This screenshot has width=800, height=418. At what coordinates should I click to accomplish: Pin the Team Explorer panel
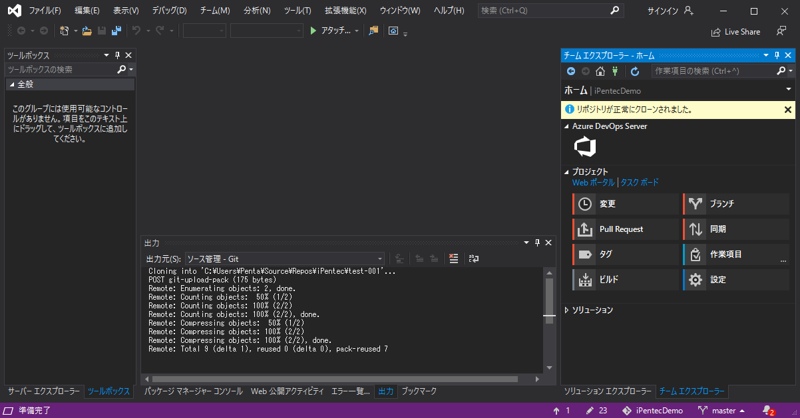pos(777,55)
